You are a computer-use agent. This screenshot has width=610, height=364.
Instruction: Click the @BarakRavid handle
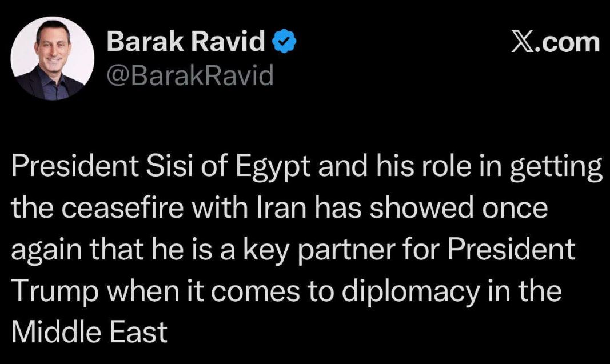pos(190,75)
